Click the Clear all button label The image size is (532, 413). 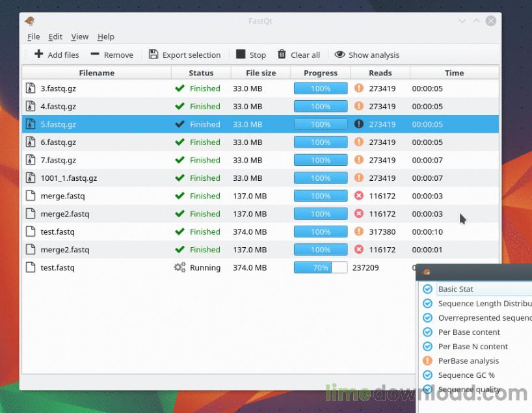306,55
